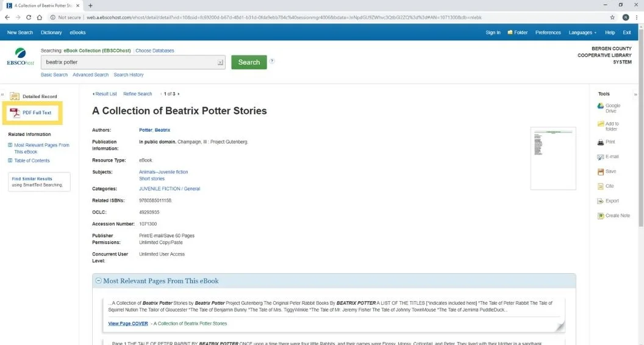Open the search help question mark

272,61
